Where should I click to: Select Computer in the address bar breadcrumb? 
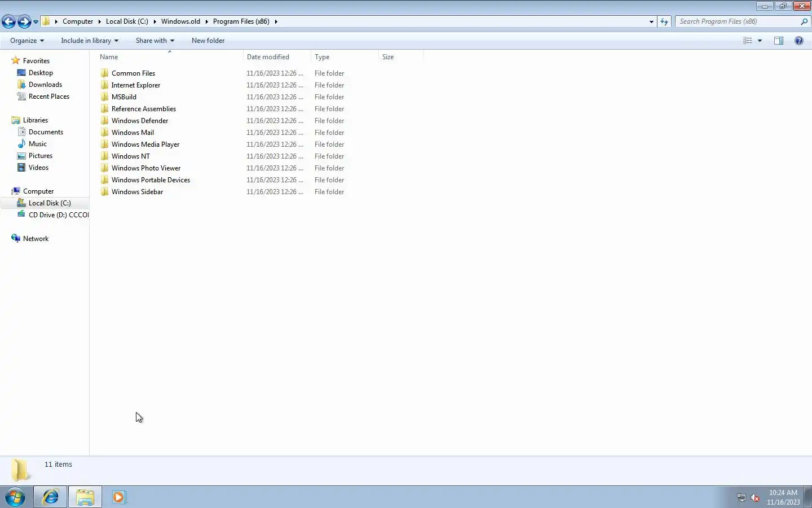[78, 21]
